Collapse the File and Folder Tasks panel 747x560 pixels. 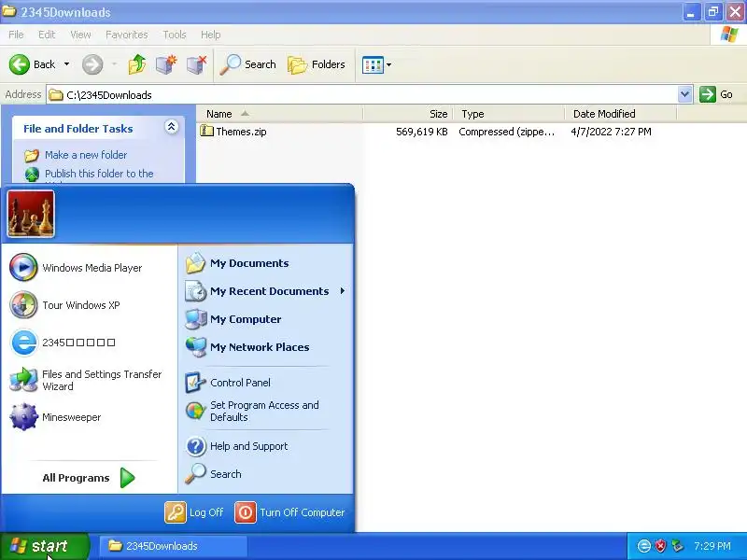click(171, 127)
